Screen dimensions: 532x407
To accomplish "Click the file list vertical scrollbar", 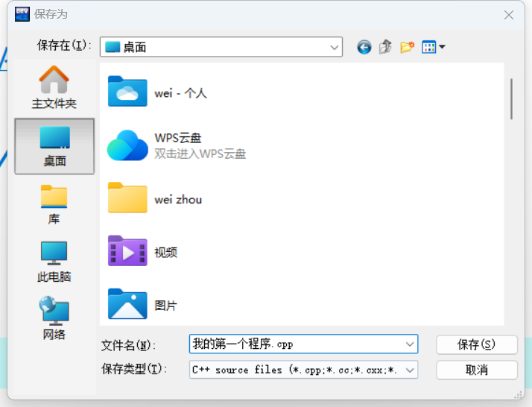I will click(x=511, y=98).
